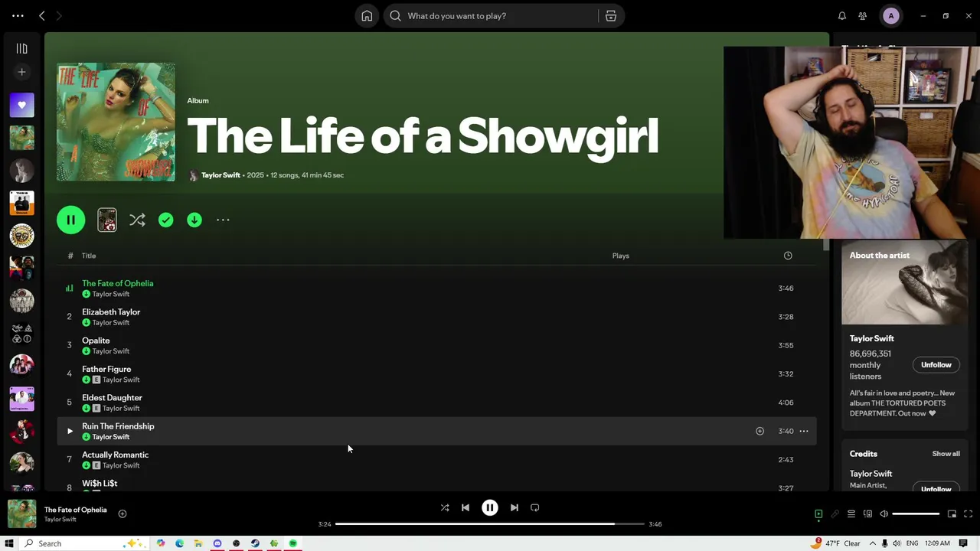Expand the system tray hidden icons

click(872, 543)
